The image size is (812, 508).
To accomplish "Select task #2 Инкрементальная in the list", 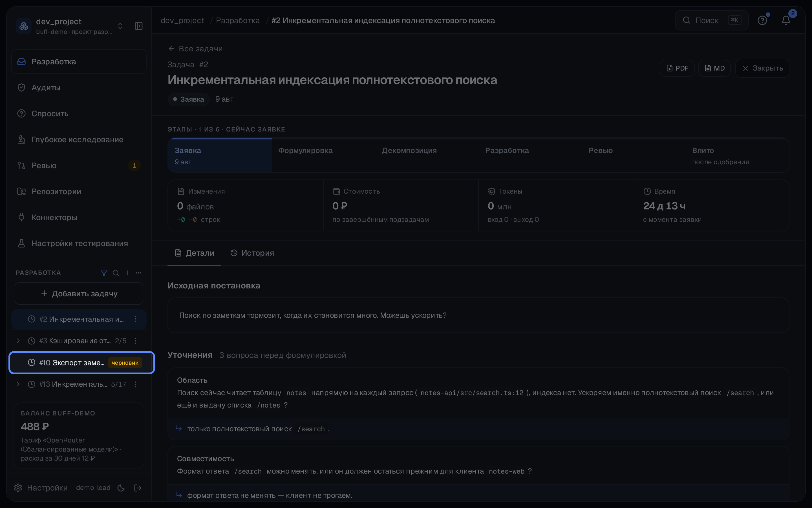I will click(79, 319).
